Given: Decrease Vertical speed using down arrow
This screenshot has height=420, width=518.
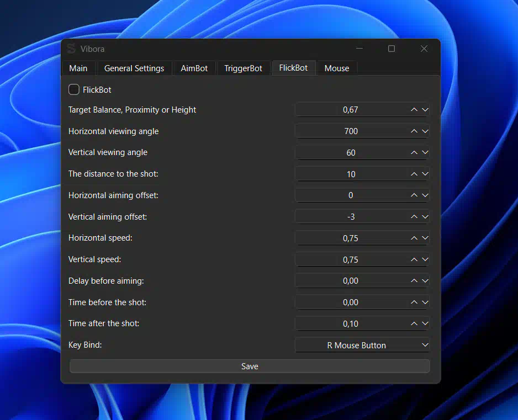Looking at the screenshot, I should [x=425, y=260].
